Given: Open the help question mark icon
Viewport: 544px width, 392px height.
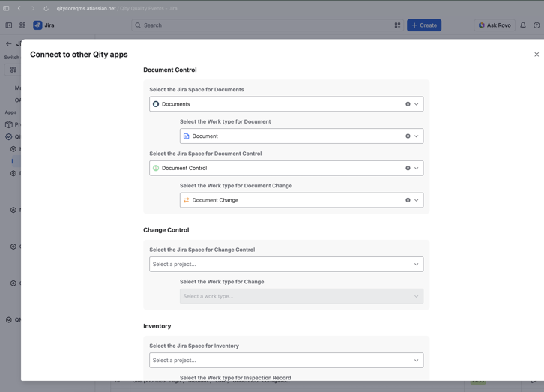Looking at the screenshot, I should tap(537, 25).
